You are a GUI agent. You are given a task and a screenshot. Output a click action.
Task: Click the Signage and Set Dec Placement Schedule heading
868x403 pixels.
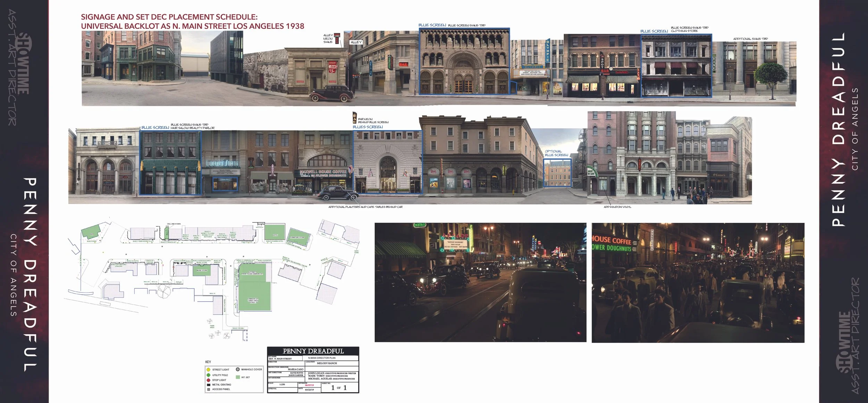click(192, 22)
